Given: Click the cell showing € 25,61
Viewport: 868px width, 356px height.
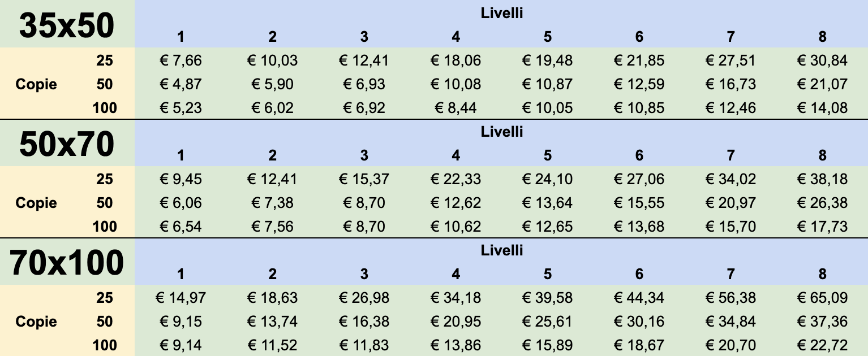Looking at the screenshot, I should (547, 322).
